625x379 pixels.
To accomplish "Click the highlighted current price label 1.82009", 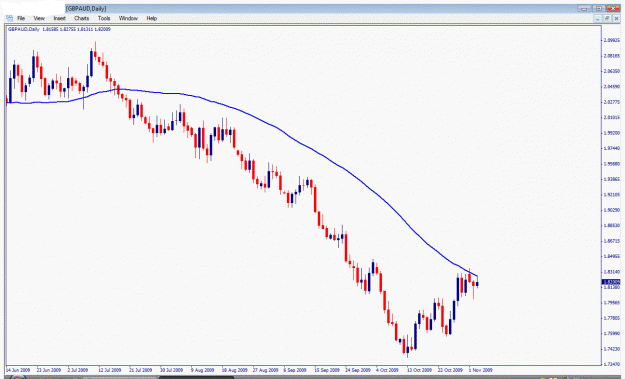I will (611, 282).
